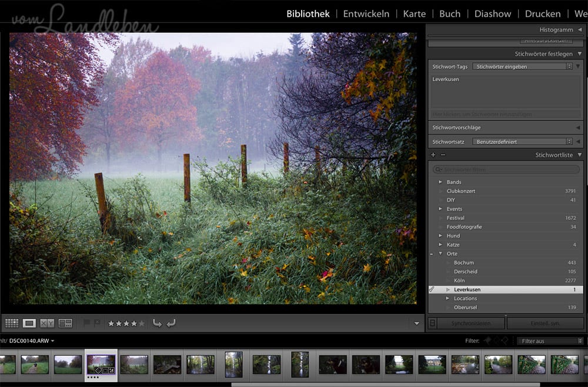Screen dimensions: 588x387
Task: Expand the Katze keyword
Action: [440, 245]
